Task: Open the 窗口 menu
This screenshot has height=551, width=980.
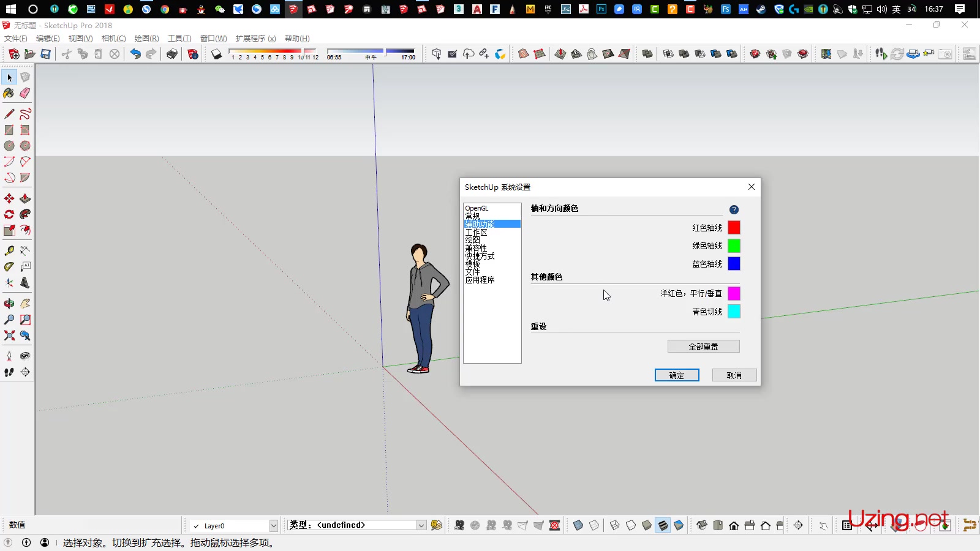Action: point(213,39)
